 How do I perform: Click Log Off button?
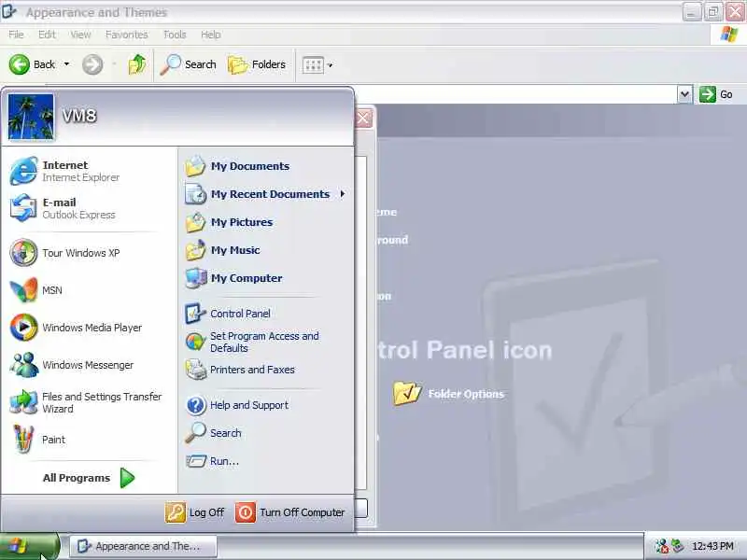[x=194, y=512]
